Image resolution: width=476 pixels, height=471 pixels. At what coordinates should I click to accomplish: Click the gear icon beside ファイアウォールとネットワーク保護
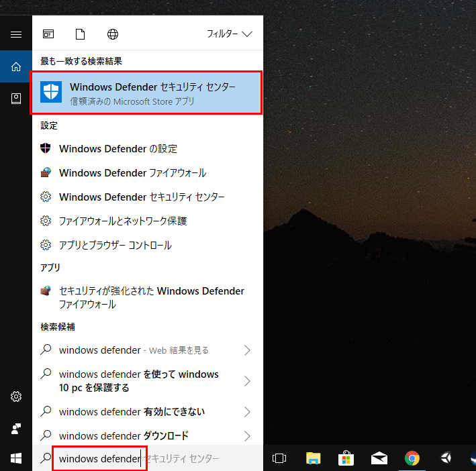tap(46, 221)
